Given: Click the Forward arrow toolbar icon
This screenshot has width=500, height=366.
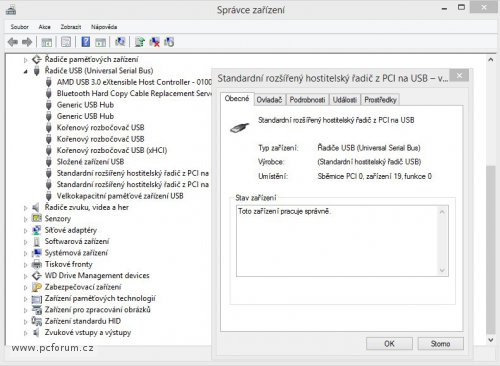Looking at the screenshot, I should click(x=27, y=42).
